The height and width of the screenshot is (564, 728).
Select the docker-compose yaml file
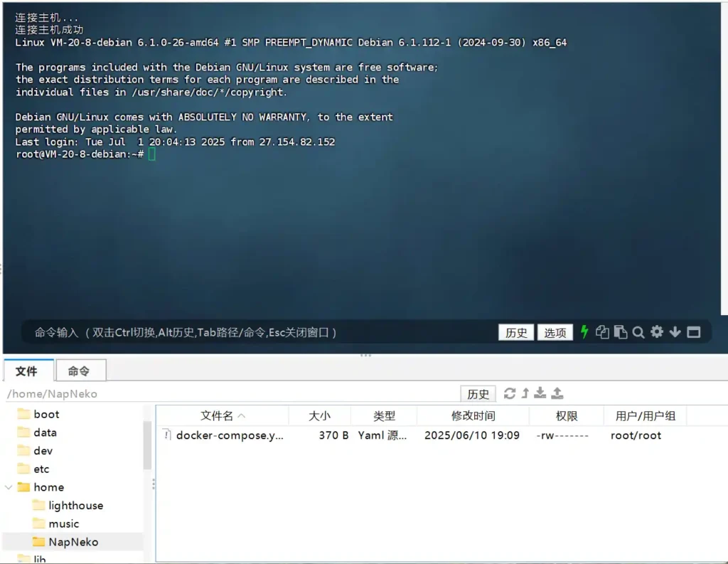click(229, 435)
